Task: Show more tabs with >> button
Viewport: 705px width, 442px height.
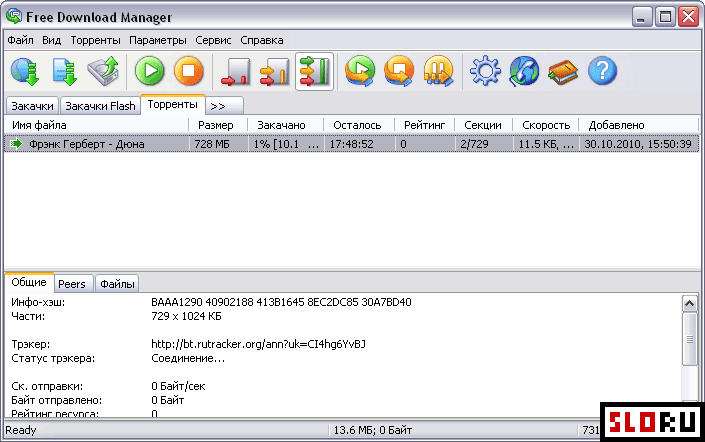Action: [224, 106]
